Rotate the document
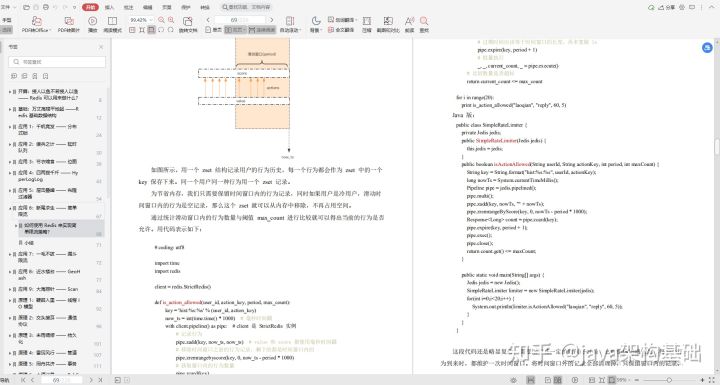Screen dimensions: 720x385 (187, 24)
